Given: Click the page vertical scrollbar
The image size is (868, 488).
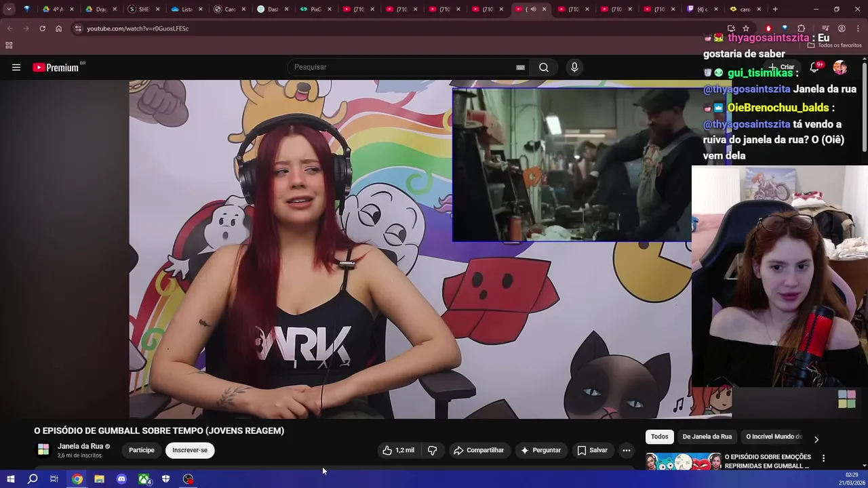Looking at the screenshot, I should click(865, 108).
